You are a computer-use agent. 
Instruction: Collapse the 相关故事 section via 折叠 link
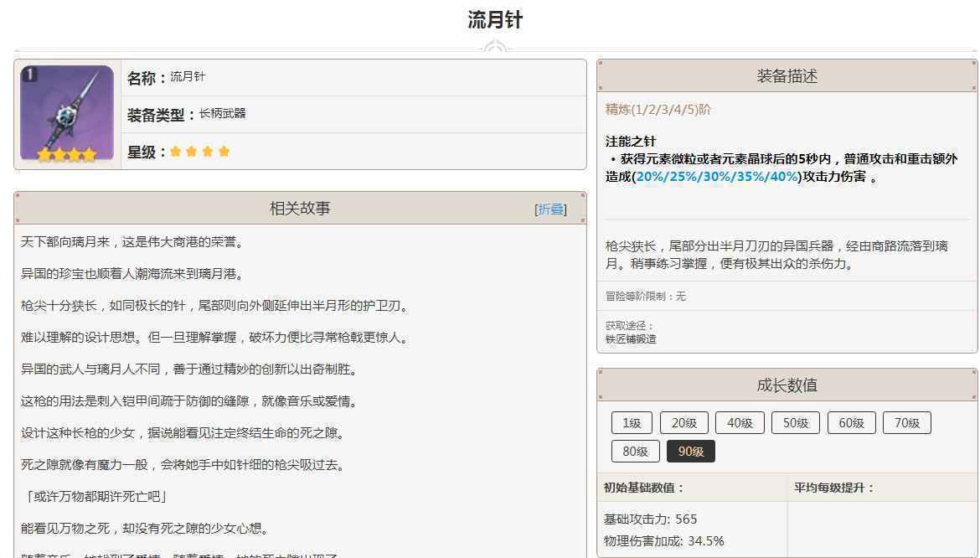click(x=551, y=209)
